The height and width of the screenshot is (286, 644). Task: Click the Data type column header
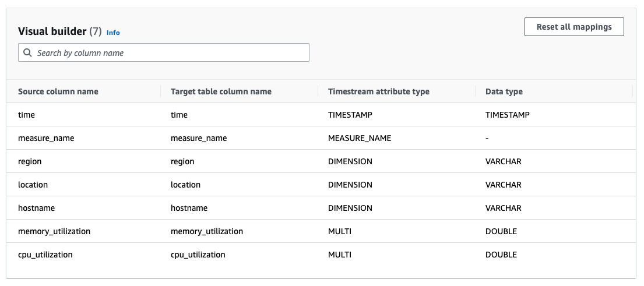[x=504, y=91]
